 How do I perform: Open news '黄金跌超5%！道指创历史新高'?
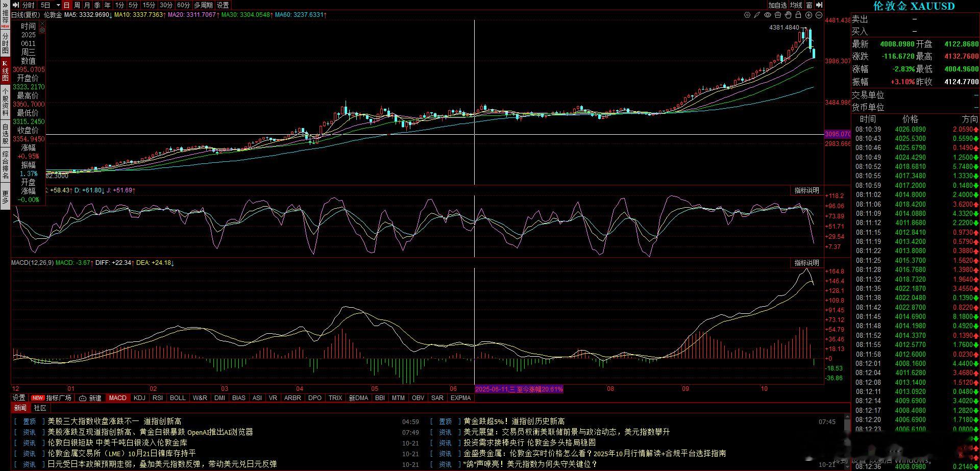point(514,422)
